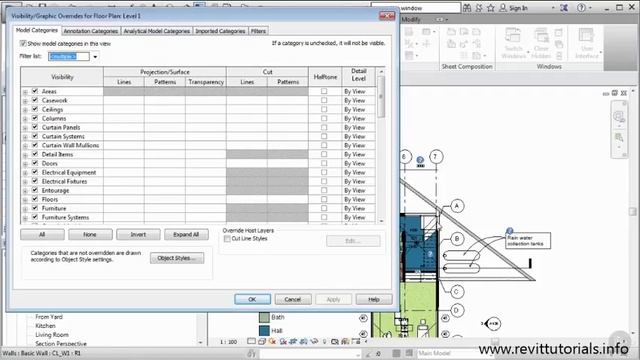
Task: Click the None button
Action: click(x=90, y=235)
